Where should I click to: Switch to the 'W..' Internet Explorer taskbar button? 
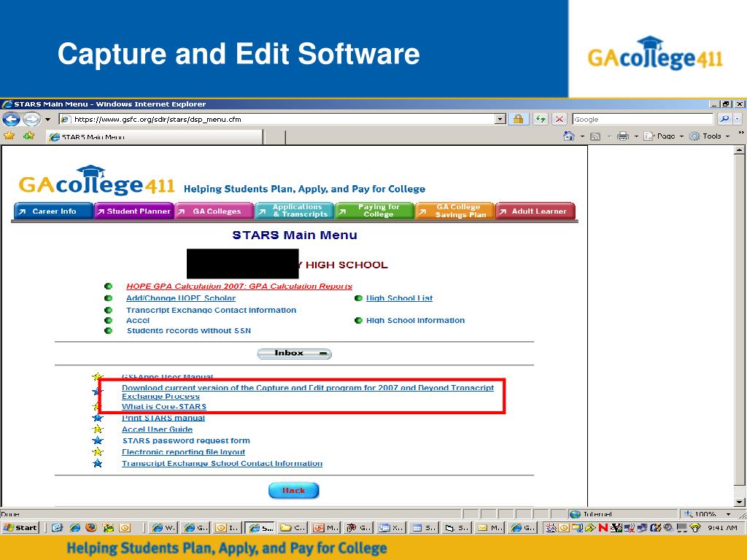point(163,528)
